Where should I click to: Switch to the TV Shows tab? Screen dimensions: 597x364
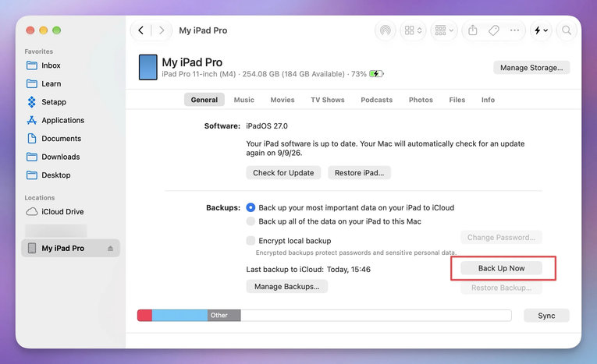[x=328, y=100]
